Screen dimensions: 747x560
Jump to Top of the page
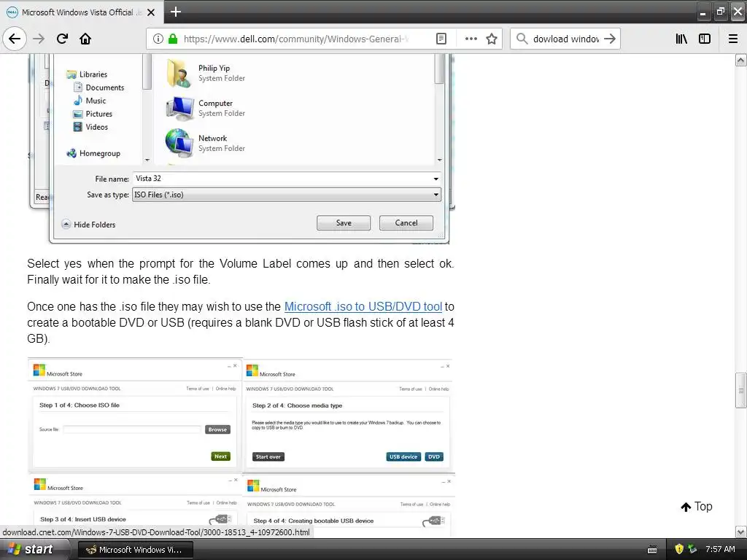(697, 507)
